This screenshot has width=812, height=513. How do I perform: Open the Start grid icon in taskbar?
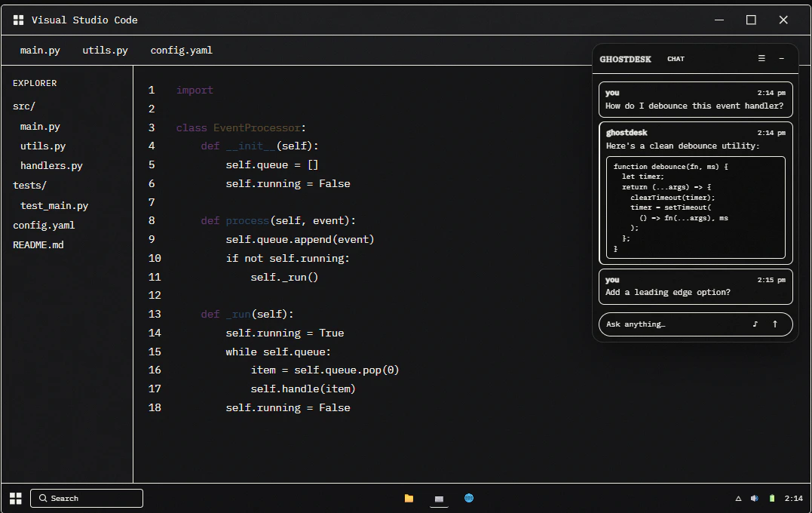click(x=14, y=498)
